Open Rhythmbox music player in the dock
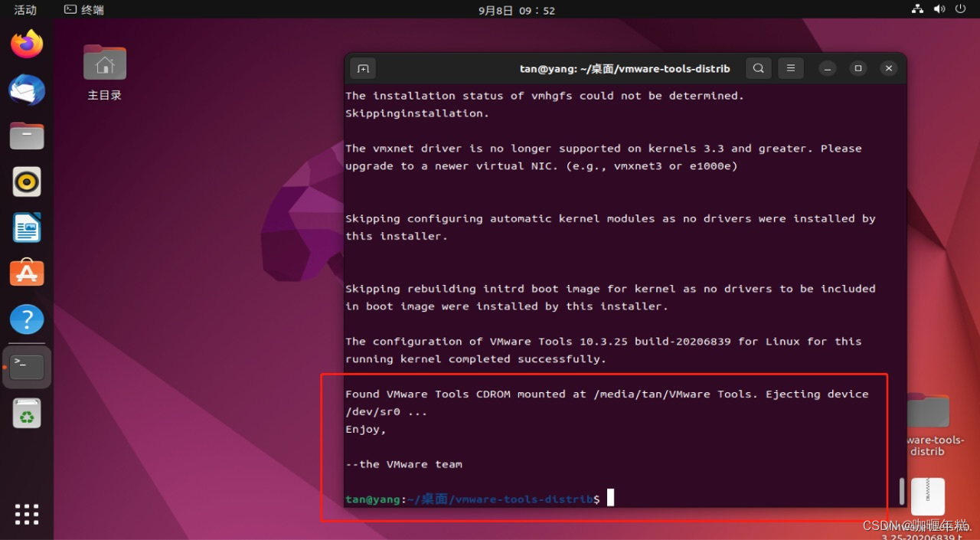 (x=27, y=182)
